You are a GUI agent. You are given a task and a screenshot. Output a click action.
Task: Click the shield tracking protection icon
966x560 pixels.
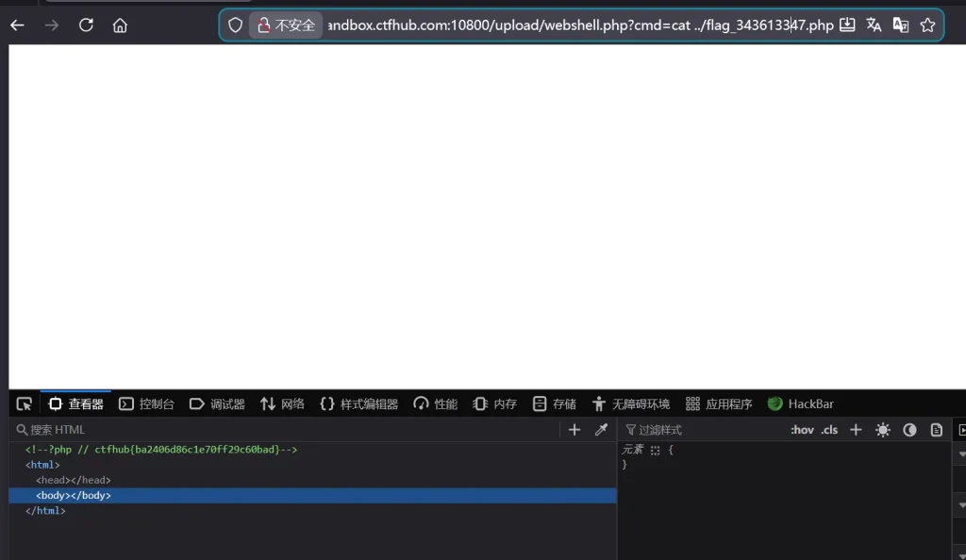click(236, 25)
